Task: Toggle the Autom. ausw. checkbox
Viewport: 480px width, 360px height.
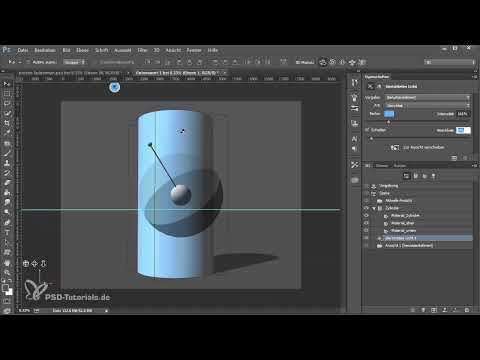Action: (28, 62)
